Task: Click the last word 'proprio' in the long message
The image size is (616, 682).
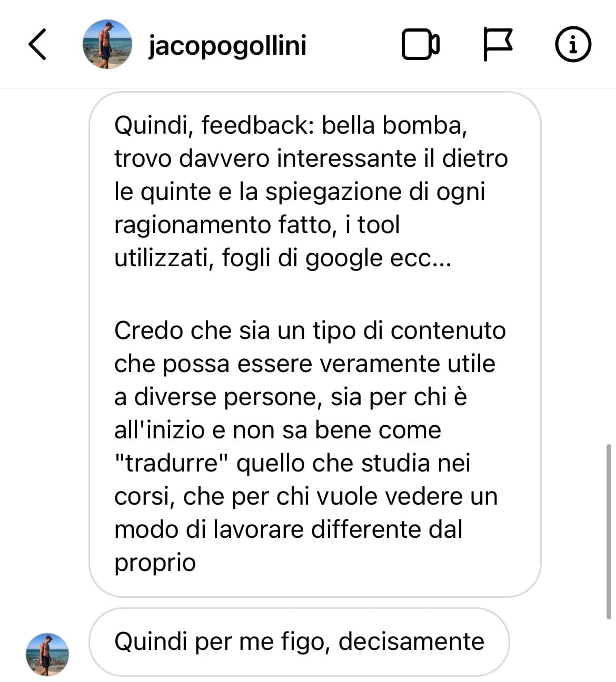Action: point(155,564)
